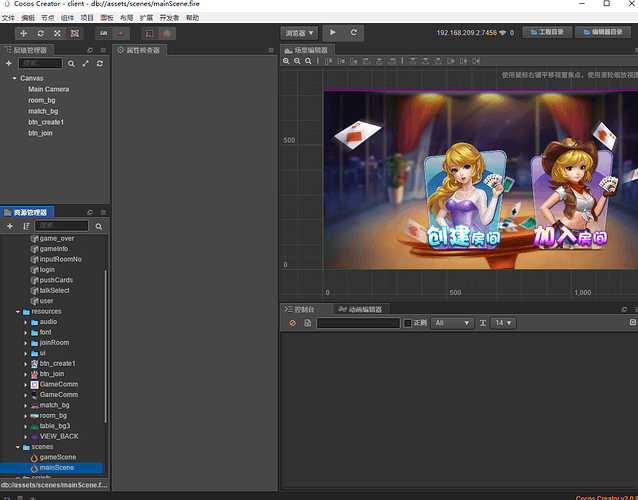638x500 pixels.
Task: Expand the audio folder
Action: pyautogui.click(x=26, y=322)
